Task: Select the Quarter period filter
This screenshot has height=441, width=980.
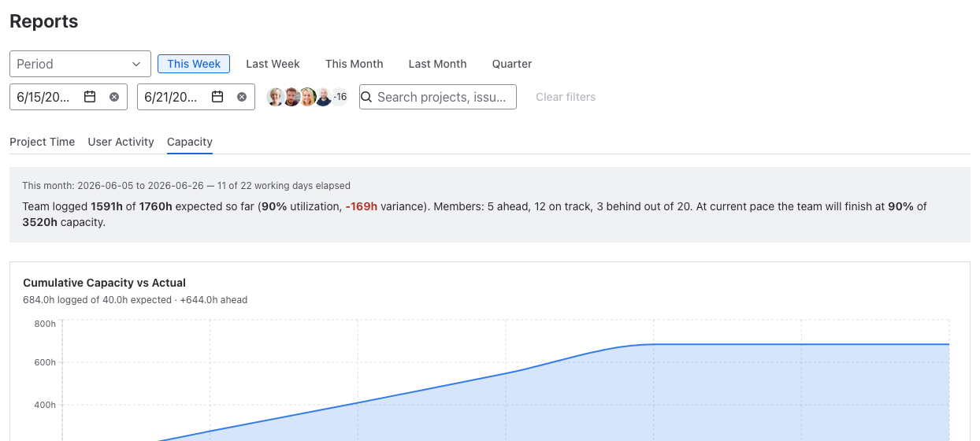Action: (x=512, y=64)
